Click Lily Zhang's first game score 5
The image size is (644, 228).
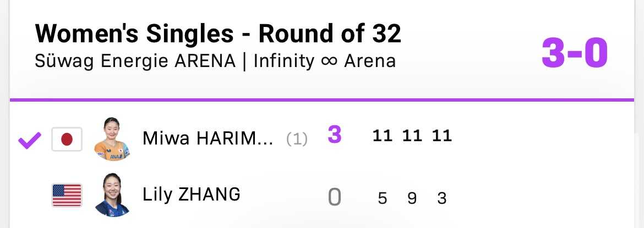click(x=383, y=198)
